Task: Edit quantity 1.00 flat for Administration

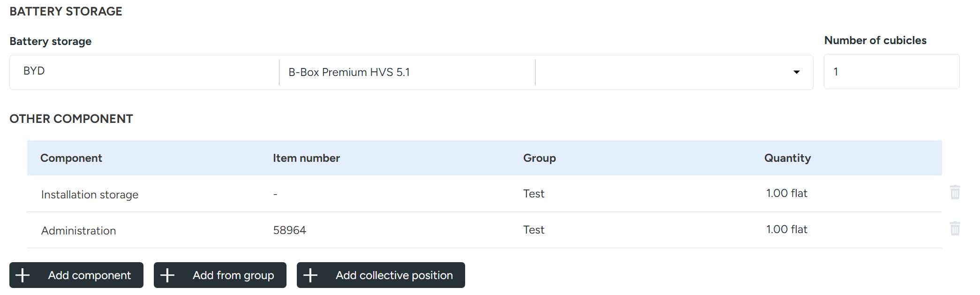Action: [786, 229]
